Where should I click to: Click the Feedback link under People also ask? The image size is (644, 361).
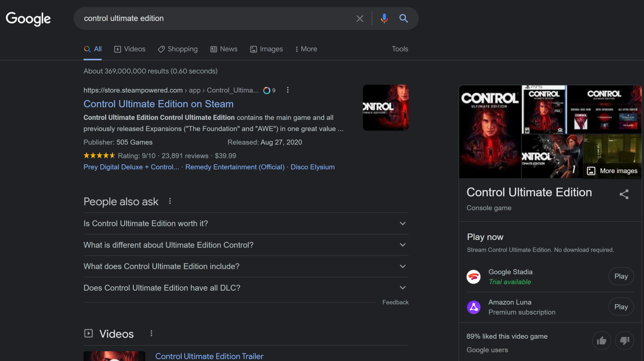tap(395, 302)
